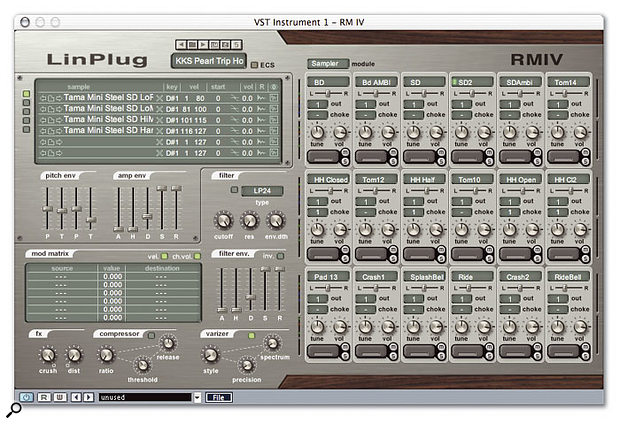The height and width of the screenshot is (424, 620).
Task: Solo the Tom14 pad
Action: click(x=586, y=161)
